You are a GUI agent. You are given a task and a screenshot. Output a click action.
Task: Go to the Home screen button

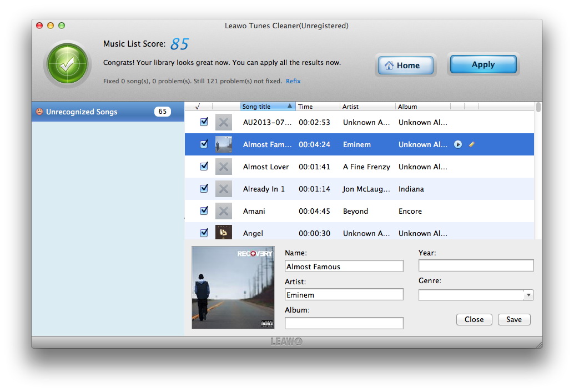406,66
